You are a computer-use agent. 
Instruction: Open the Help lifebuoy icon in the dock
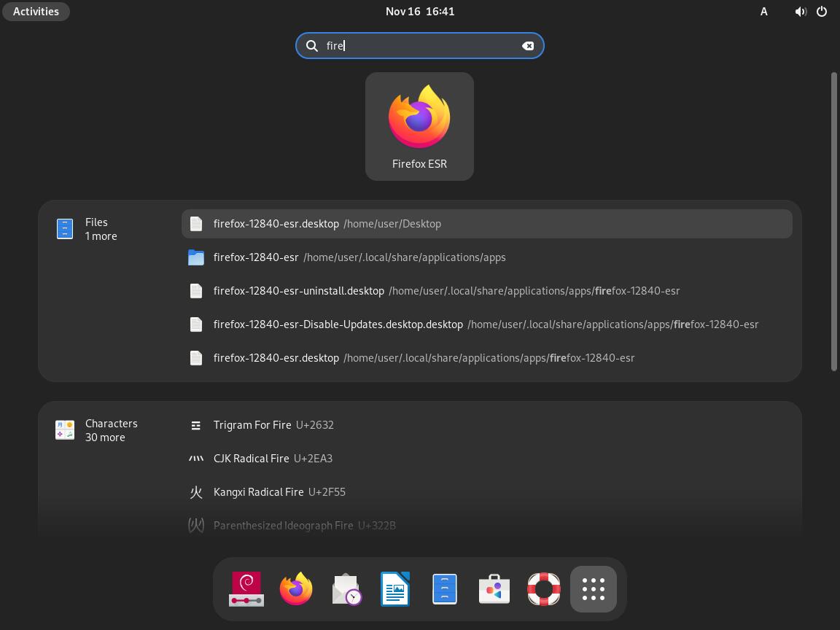[x=544, y=589]
